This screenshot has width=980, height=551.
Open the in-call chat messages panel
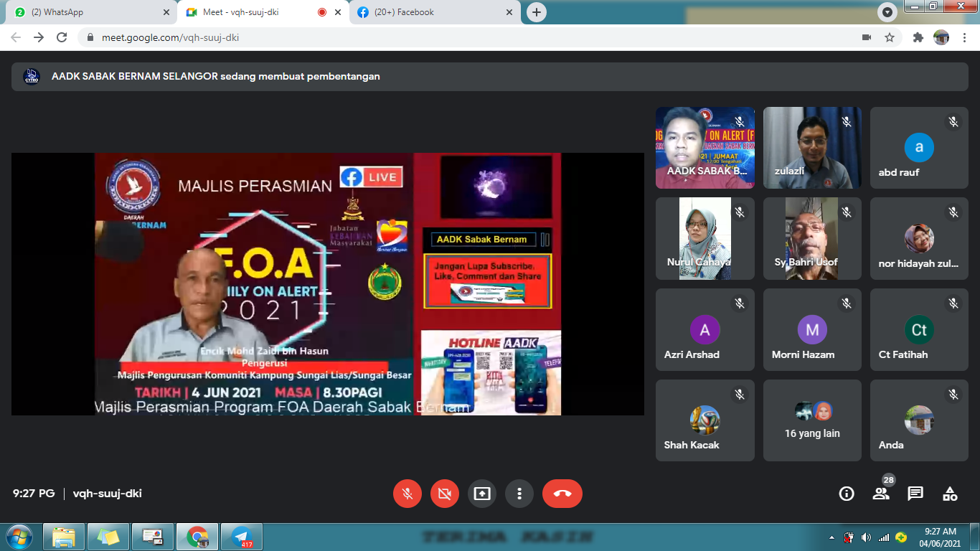tap(915, 494)
